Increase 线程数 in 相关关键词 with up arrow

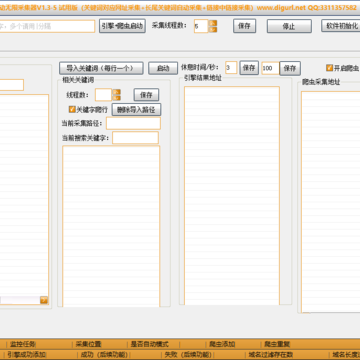[117, 92]
